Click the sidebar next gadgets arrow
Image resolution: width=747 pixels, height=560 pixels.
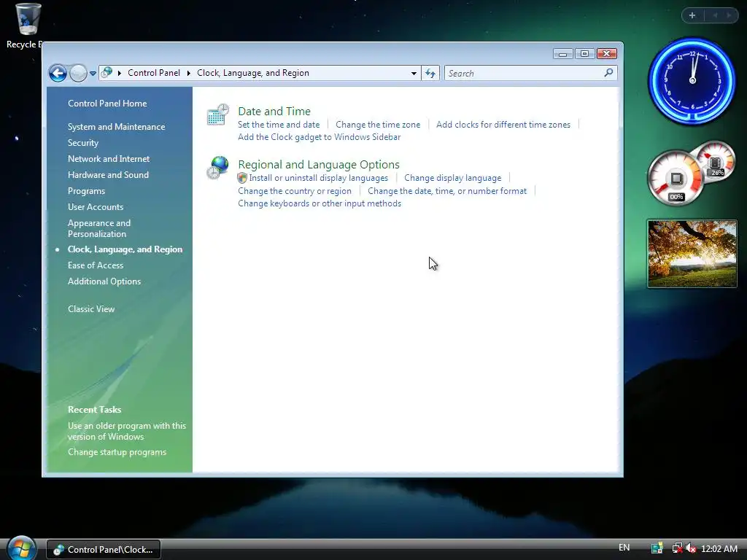[729, 15]
